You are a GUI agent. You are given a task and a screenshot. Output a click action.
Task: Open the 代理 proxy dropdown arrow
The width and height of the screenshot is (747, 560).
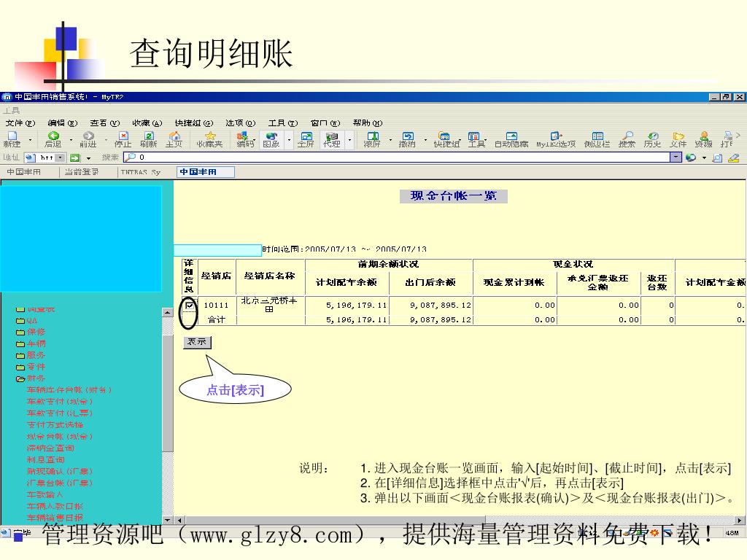click(x=349, y=140)
